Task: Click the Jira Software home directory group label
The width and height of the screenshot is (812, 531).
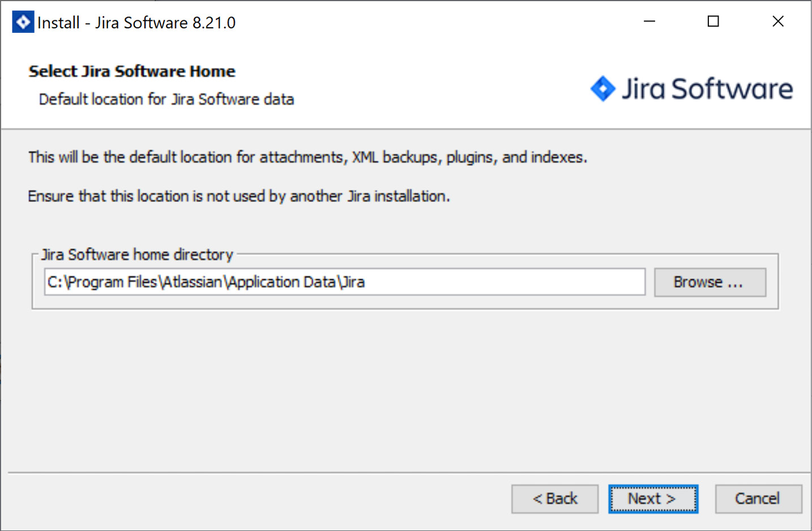Action: pyautogui.click(x=137, y=255)
